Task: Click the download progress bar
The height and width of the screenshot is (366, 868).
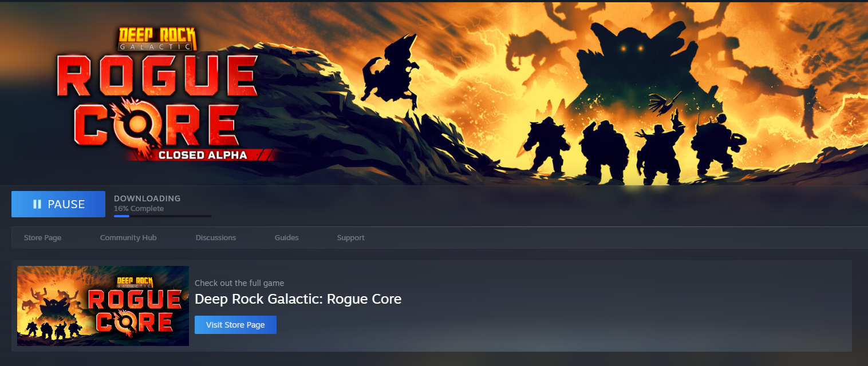Action: pos(163,216)
